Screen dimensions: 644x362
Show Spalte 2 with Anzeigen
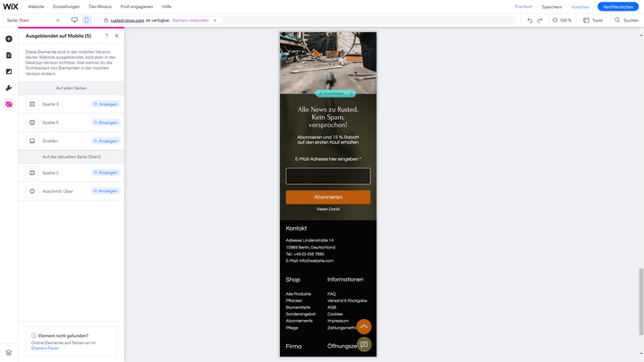click(x=106, y=173)
